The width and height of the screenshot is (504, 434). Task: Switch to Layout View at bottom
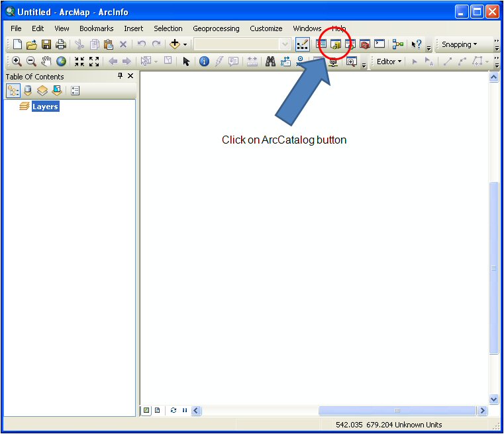(158, 410)
